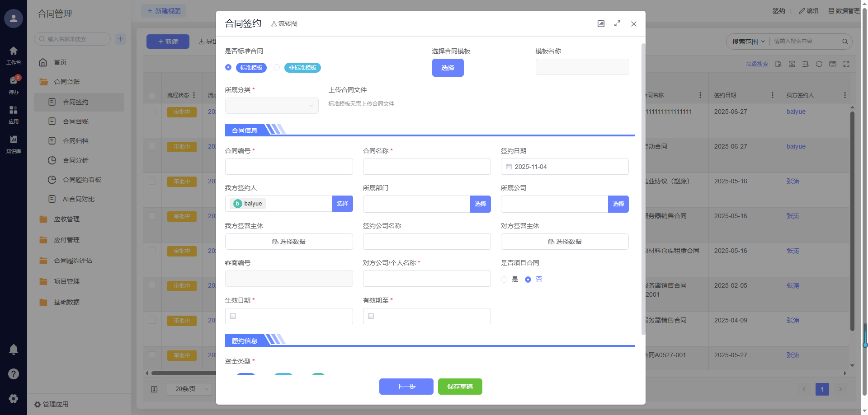Open 合同归档 in the sidebar menu
This screenshot has width=868, height=415.
point(75,141)
